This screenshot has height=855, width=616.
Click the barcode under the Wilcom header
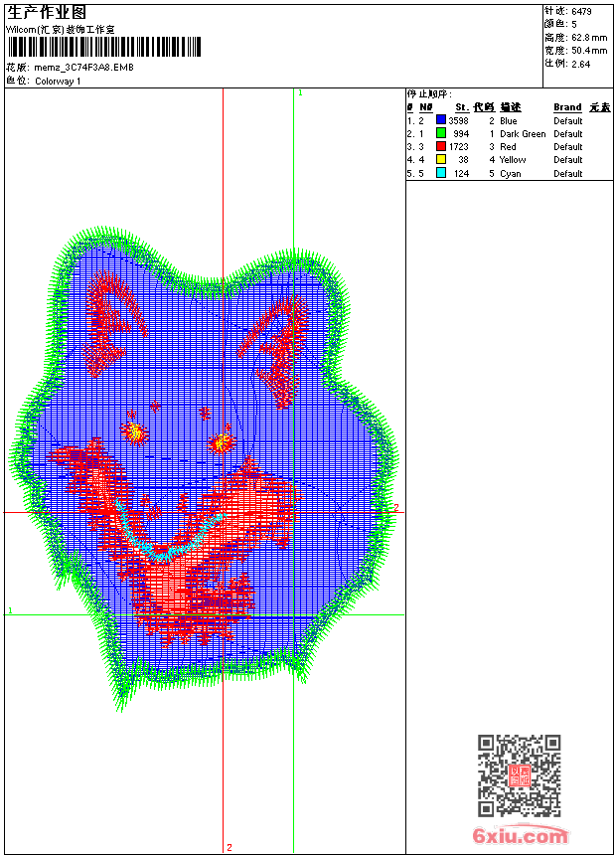pyautogui.click(x=104, y=47)
